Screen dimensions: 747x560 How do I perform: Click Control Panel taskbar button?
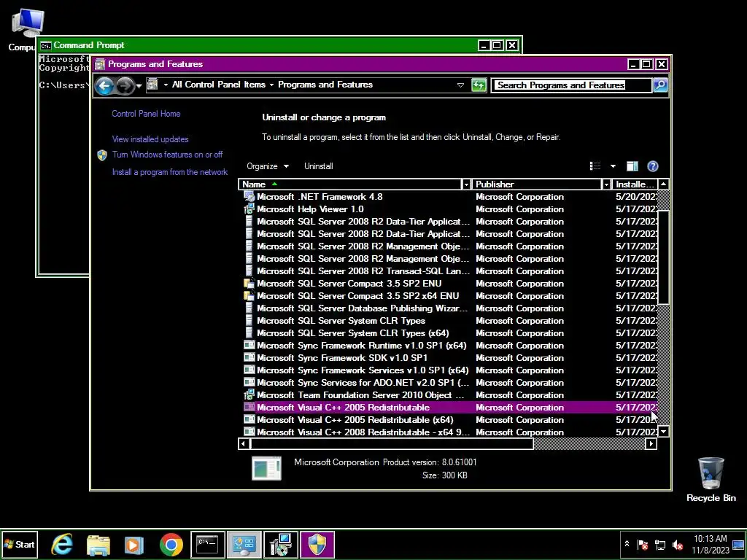pyautogui.click(x=244, y=545)
